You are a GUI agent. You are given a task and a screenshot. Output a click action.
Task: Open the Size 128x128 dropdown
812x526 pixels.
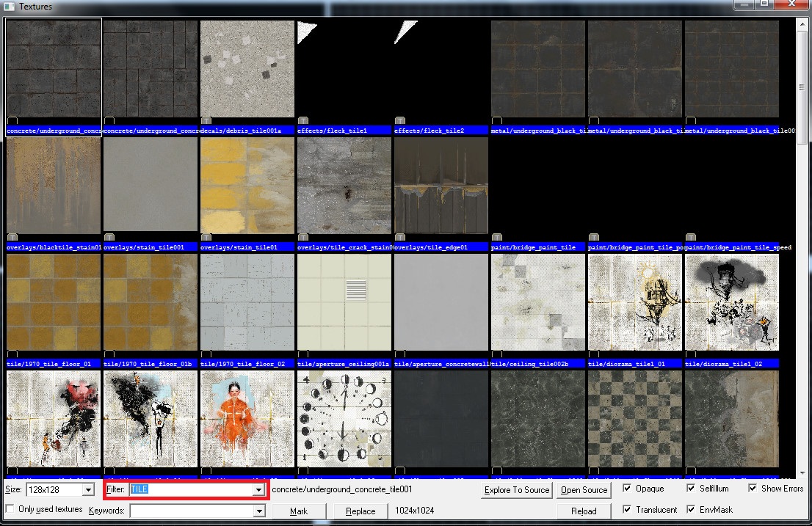point(88,490)
